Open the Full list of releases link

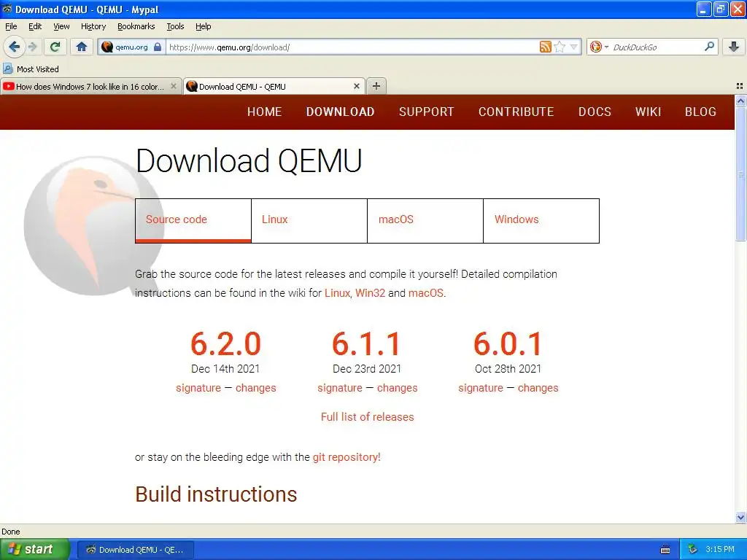tap(368, 417)
